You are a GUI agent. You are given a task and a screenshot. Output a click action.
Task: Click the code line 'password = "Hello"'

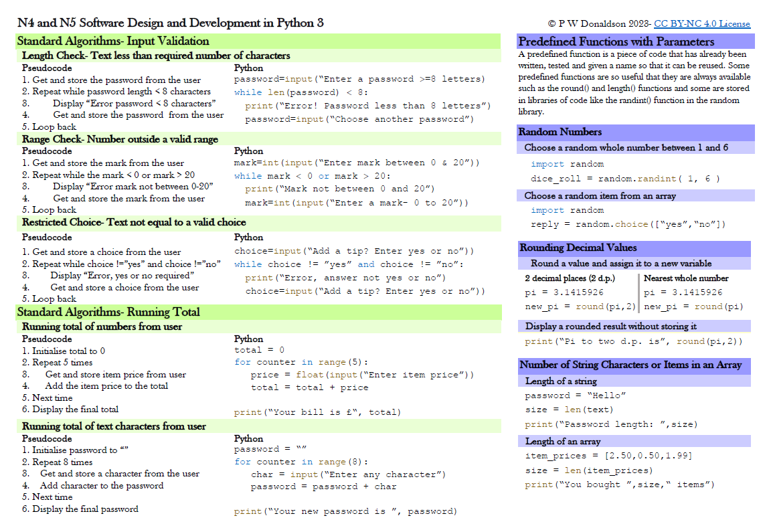576,395
